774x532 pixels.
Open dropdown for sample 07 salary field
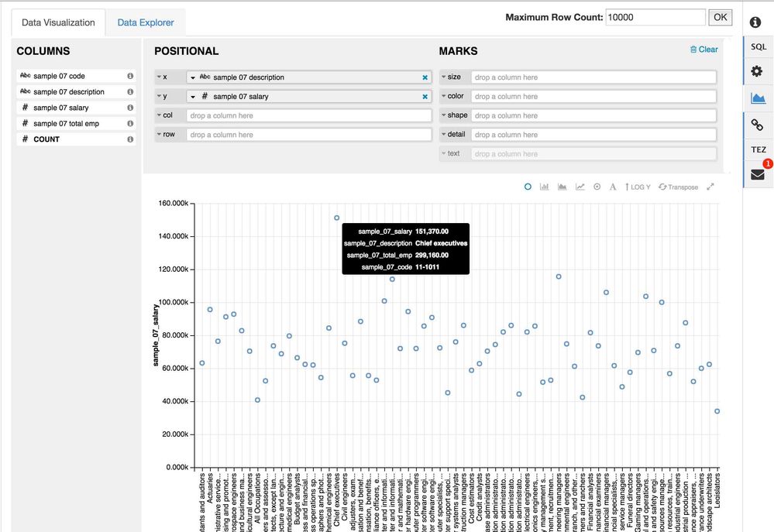tap(193, 97)
